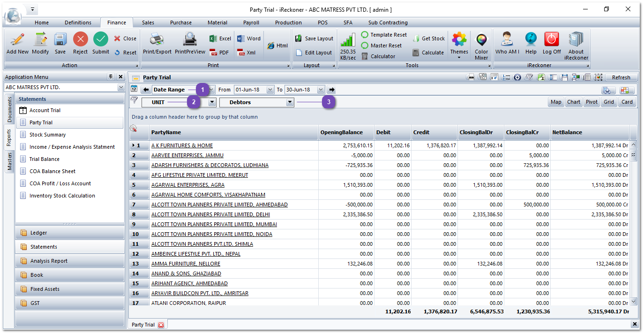Image resolution: width=644 pixels, height=334 pixels.
Task: Click the Add New pencil icon
Action: pos(17,40)
